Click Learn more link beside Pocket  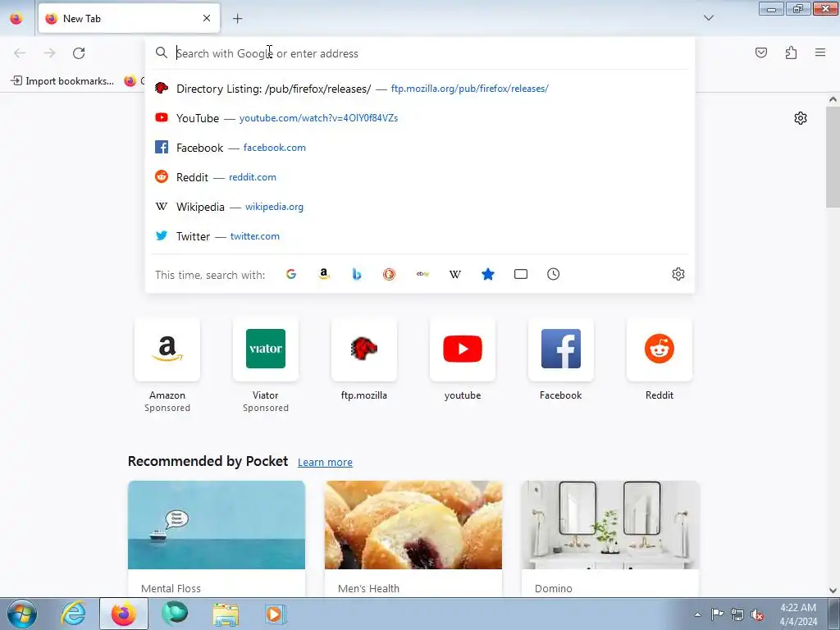tap(325, 463)
